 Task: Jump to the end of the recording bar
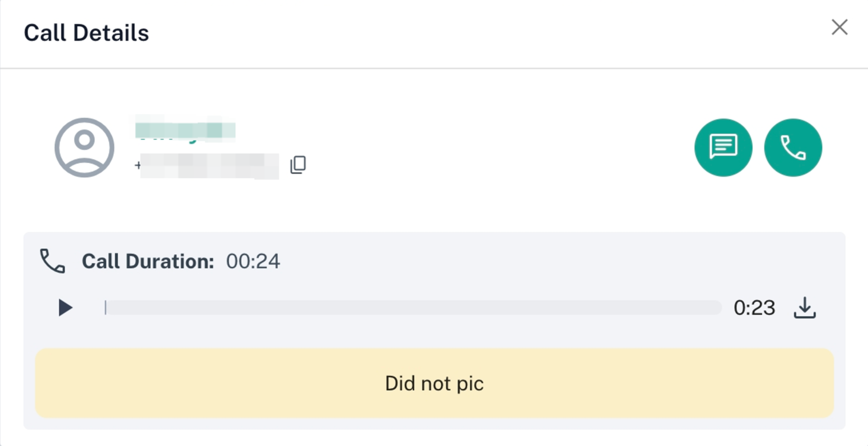719,307
